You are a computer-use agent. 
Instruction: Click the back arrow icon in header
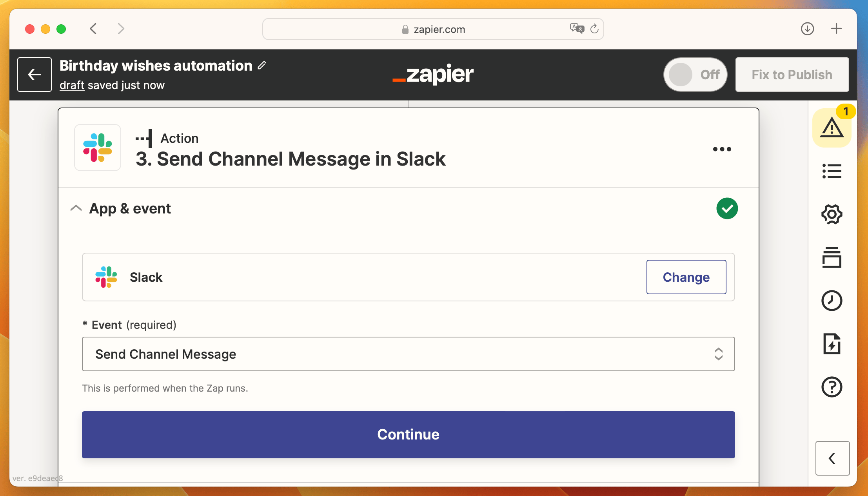coord(34,75)
